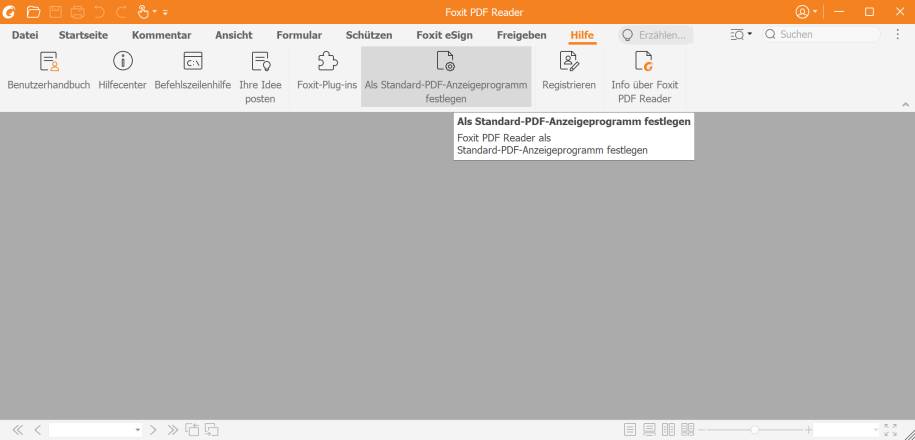Expand the account dropdown arrow
Screen dimensions: 915x440
[x=815, y=12]
